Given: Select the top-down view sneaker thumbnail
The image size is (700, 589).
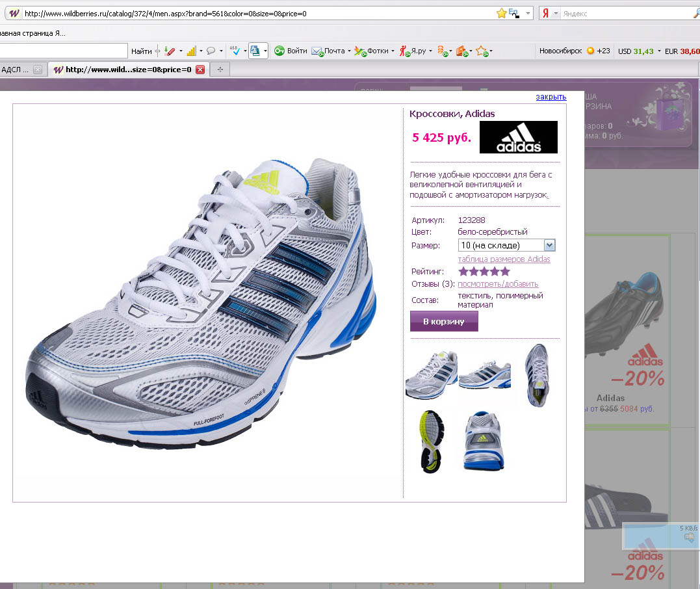Looking at the screenshot, I should tap(537, 375).
